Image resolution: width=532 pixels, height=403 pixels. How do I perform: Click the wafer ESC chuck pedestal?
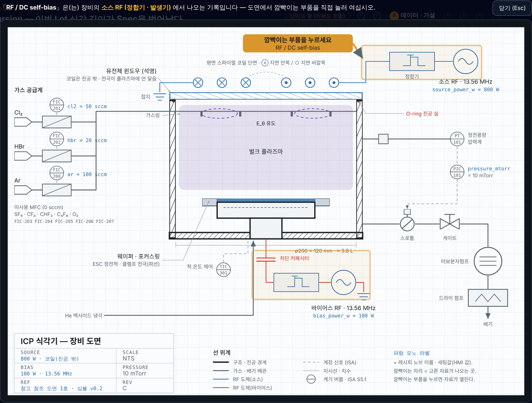pyautogui.click(x=266, y=210)
